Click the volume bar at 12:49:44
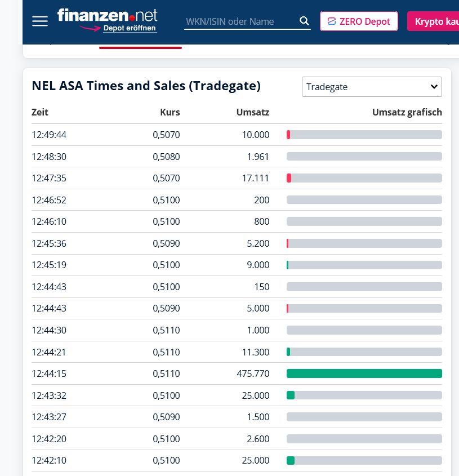 364,135
